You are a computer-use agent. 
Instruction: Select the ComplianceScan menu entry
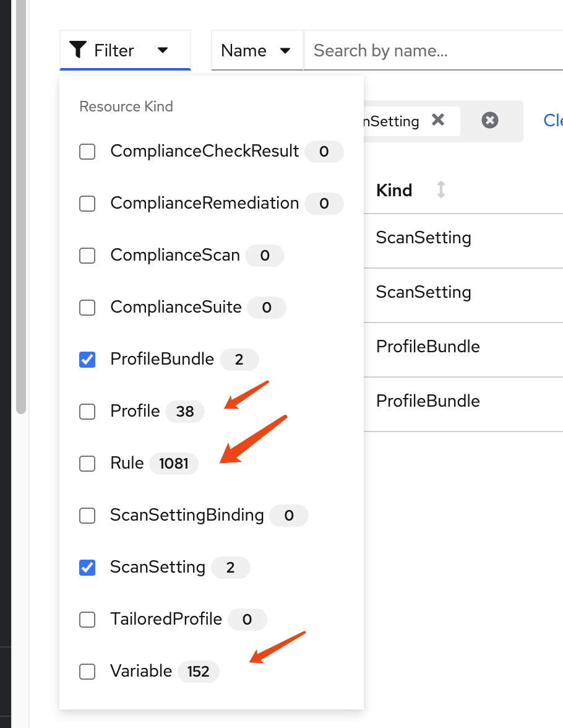coord(174,255)
